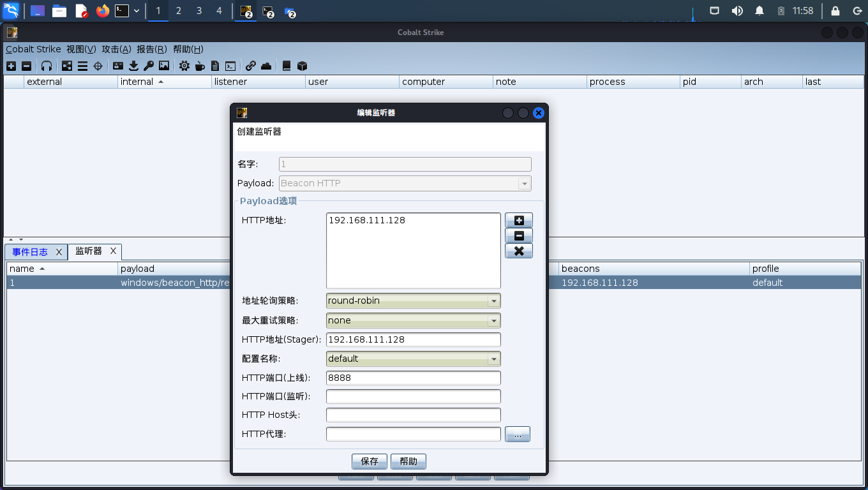Remove HTTP address with minus button

(x=519, y=235)
